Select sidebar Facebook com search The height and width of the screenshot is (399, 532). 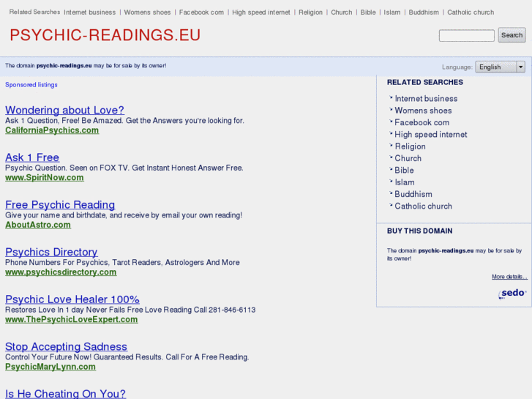point(422,122)
